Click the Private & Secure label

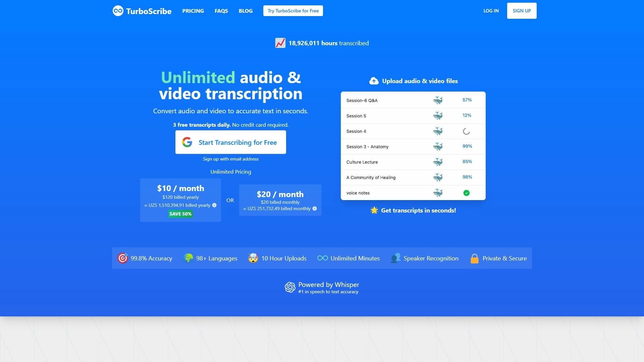504,258
